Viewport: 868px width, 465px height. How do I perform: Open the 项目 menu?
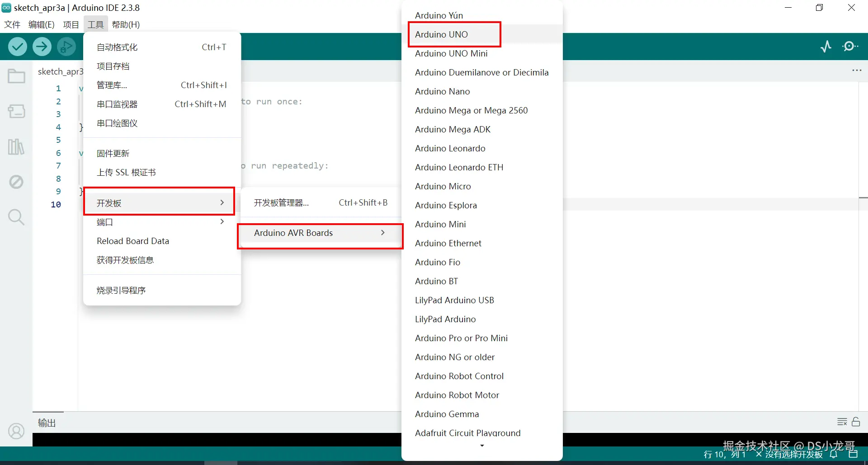click(x=71, y=24)
